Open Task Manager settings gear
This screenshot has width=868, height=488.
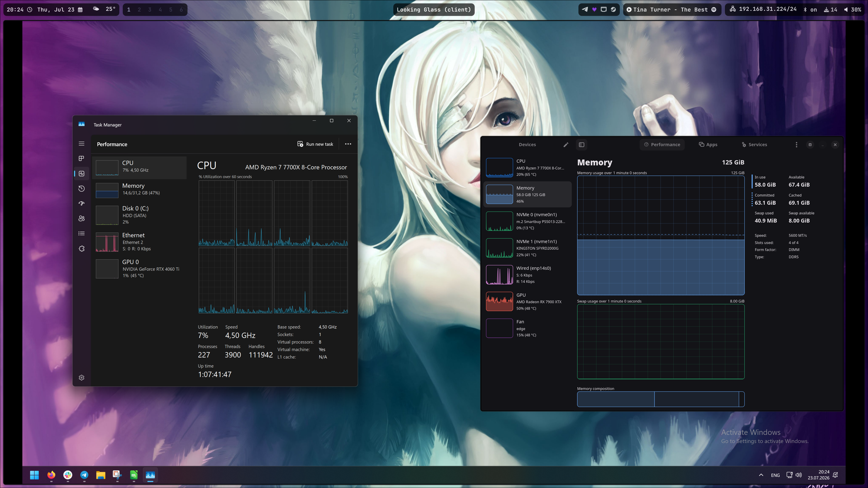pos(81,378)
